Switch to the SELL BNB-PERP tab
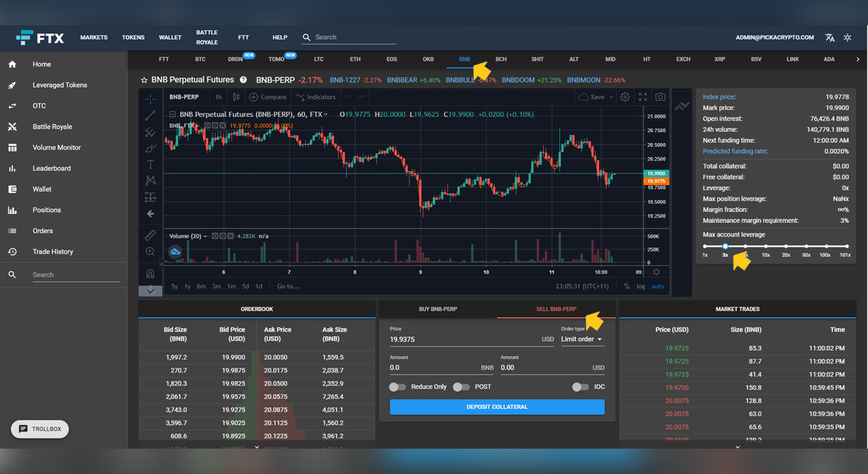The image size is (868, 474). point(557,309)
